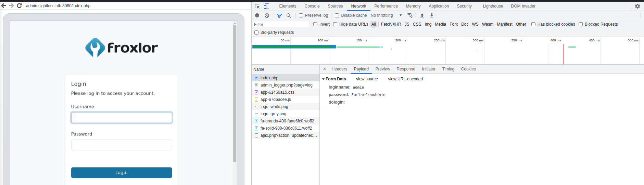The height and width of the screenshot is (185, 644).
Task: Click view URL-encoded link
Action: pyautogui.click(x=405, y=79)
